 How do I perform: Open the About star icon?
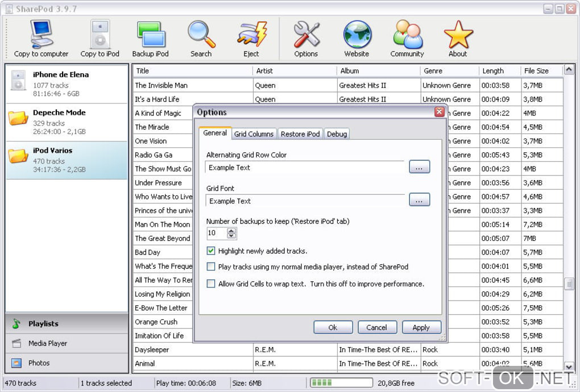tap(458, 35)
